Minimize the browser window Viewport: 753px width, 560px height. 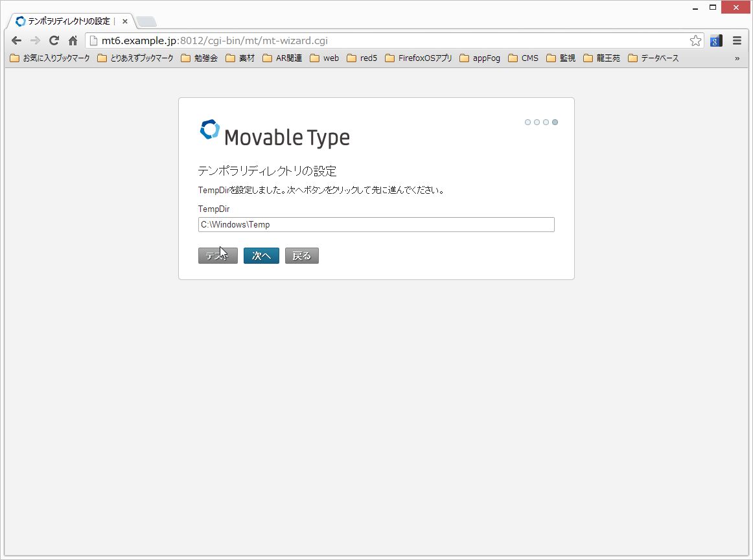tap(695, 8)
